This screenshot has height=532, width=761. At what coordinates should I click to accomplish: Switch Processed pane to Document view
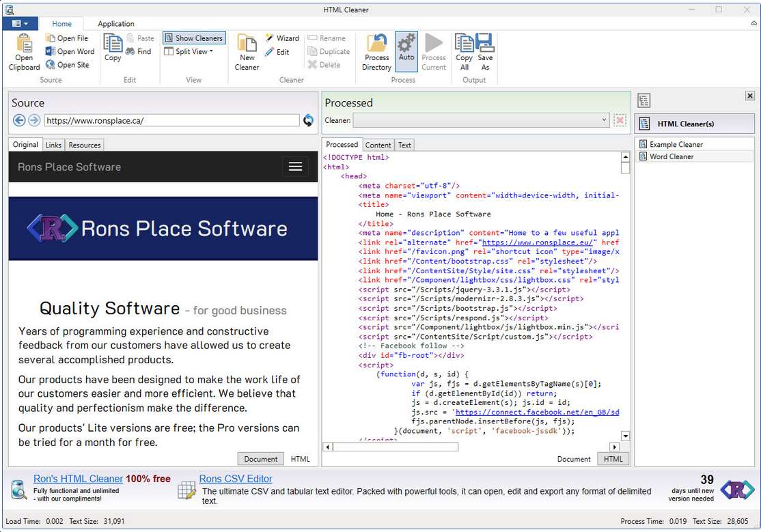pyautogui.click(x=574, y=459)
